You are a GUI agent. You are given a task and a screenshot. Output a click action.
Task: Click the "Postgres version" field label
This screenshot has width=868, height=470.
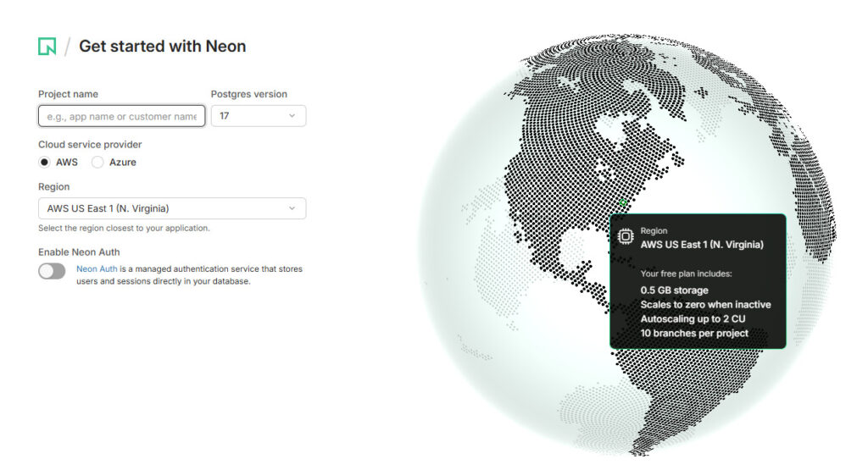(x=248, y=94)
